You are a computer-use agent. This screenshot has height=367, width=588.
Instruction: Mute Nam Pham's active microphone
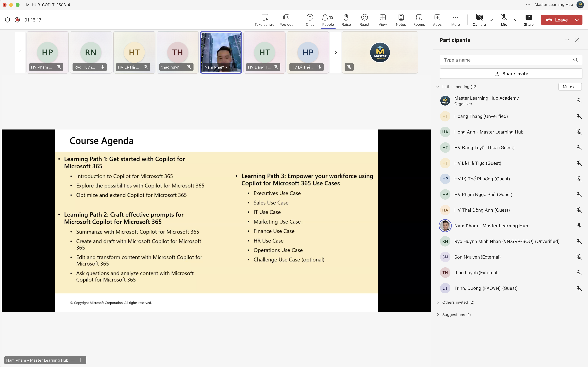pos(579,226)
